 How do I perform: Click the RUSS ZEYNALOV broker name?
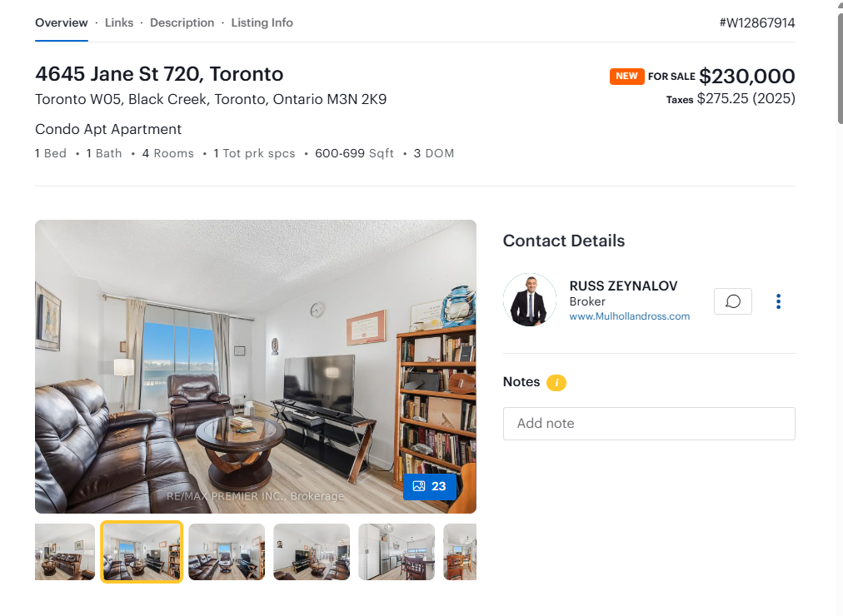point(623,286)
